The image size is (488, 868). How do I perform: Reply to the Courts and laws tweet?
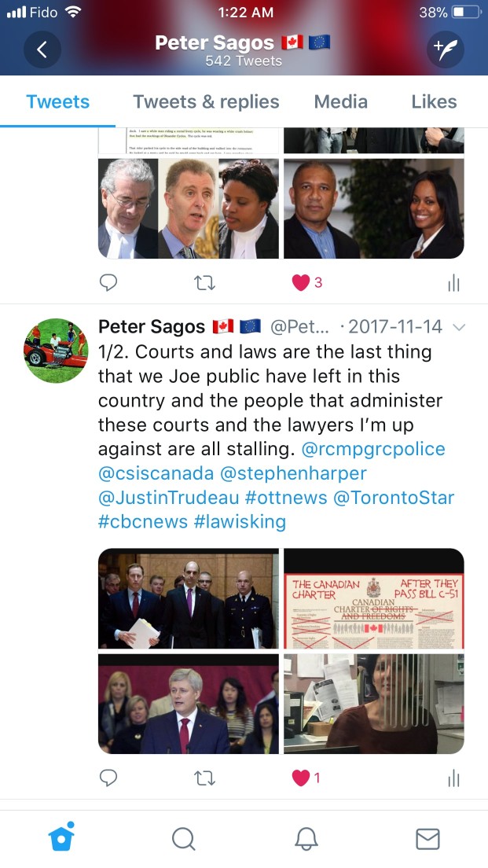coord(108,778)
